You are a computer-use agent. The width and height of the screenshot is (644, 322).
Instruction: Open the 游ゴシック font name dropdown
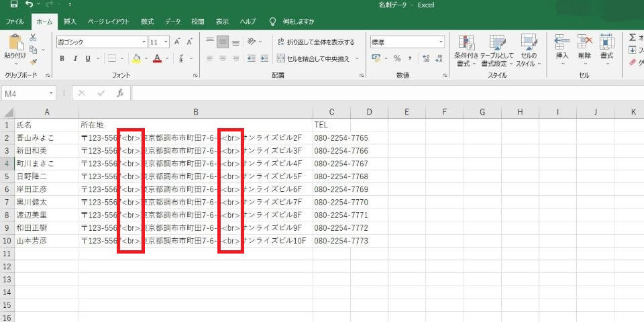pyautogui.click(x=101, y=42)
